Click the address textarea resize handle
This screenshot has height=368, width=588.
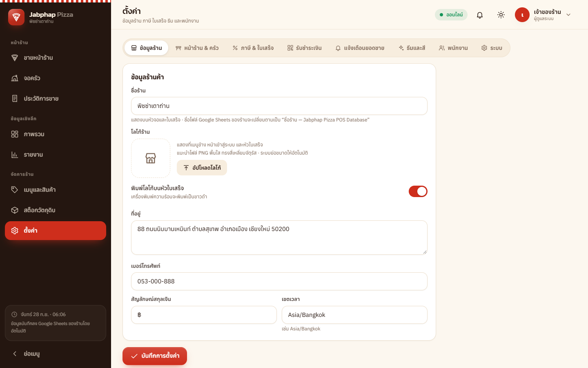click(x=425, y=252)
